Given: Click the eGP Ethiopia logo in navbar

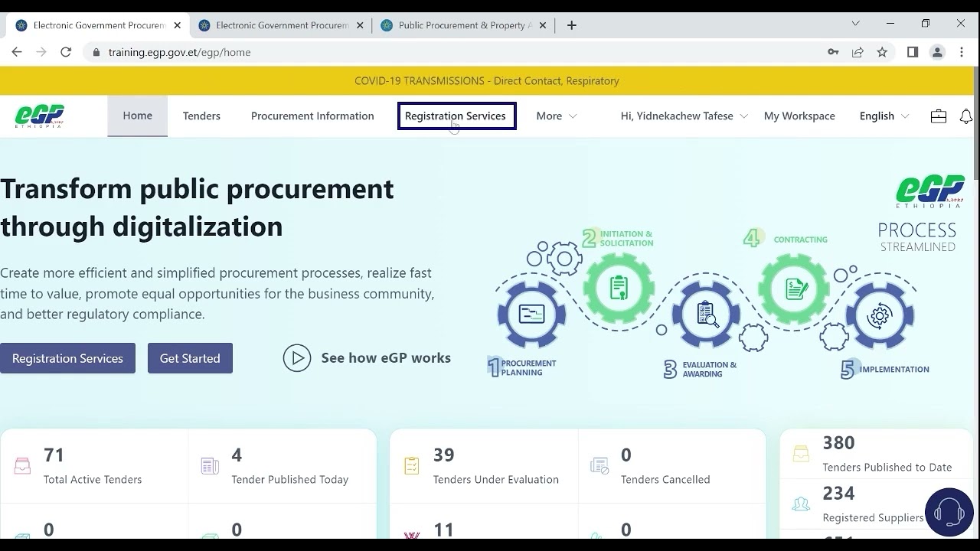Looking at the screenshot, I should coord(39,116).
